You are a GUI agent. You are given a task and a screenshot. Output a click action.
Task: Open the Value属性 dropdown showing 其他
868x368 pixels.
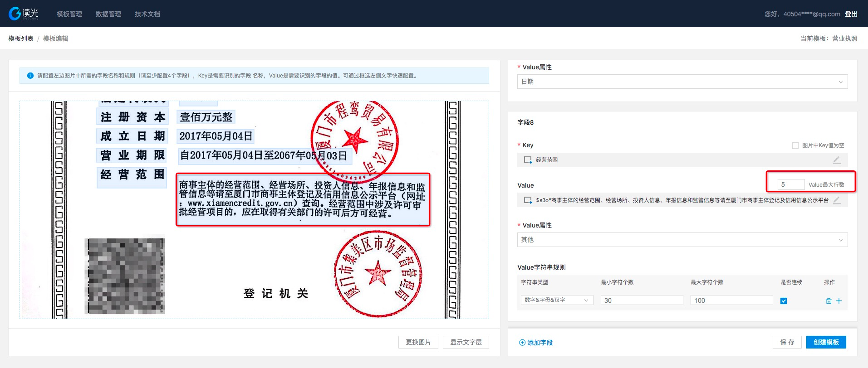[682, 240]
